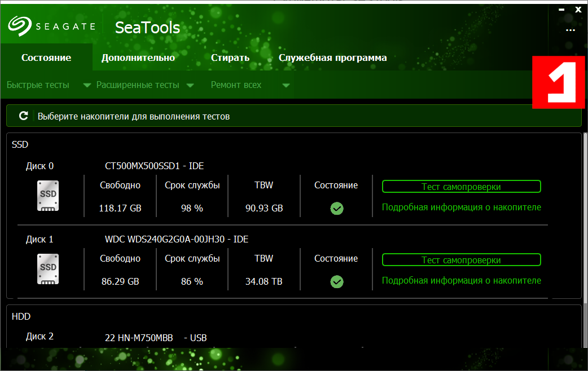Select the Диск 0 SSD icon
Screen dimensions: 588x371
click(x=48, y=196)
